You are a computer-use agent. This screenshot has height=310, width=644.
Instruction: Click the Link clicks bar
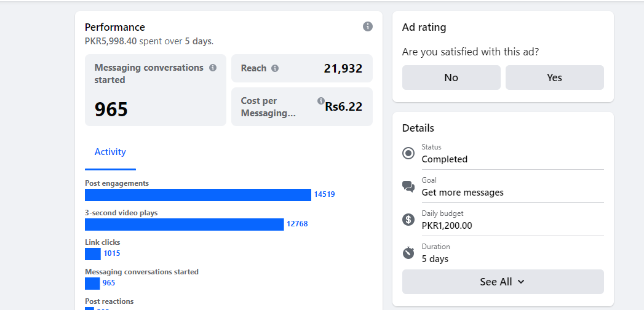tap(93, 253)
